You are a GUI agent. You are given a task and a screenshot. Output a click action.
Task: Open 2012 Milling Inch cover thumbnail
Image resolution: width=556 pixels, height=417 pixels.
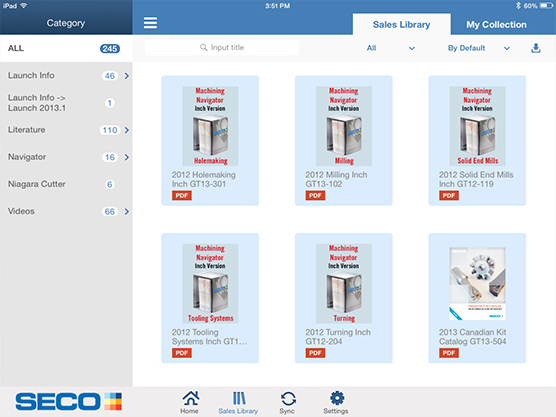[x=344, y=126]
